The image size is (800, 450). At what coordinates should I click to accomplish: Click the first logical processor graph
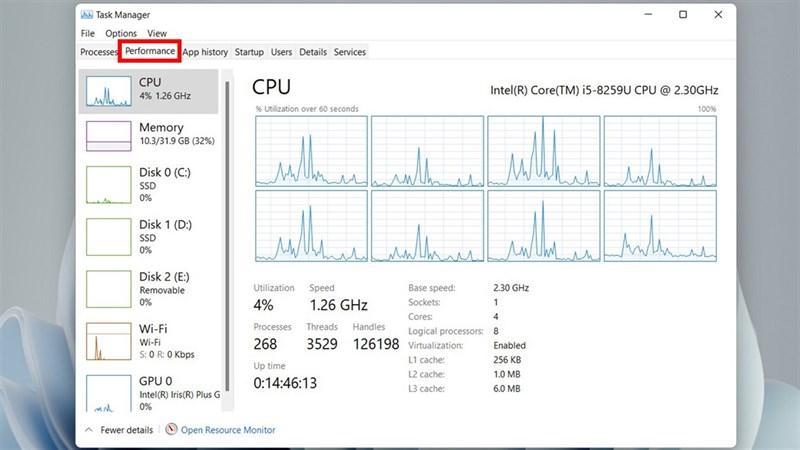[311, 151]
